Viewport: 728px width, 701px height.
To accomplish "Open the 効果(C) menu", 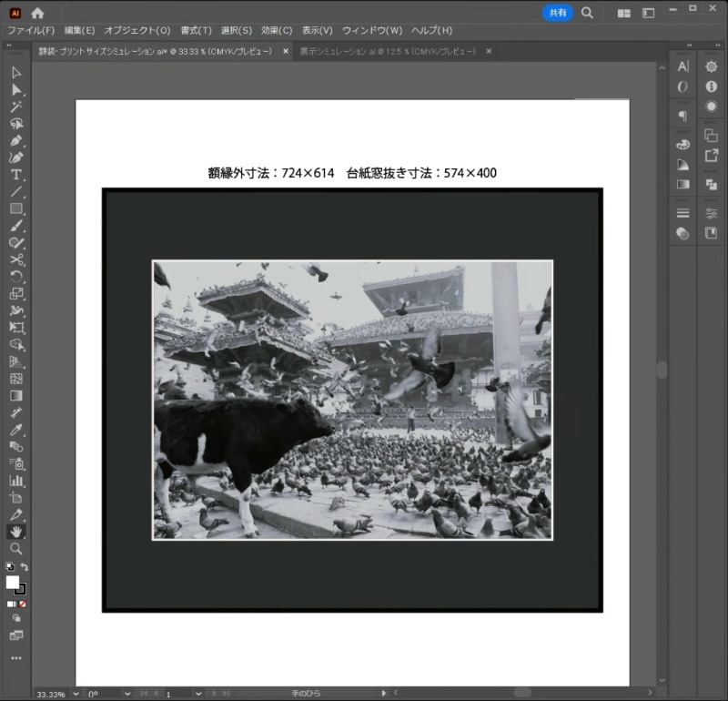I will [277, 30].
